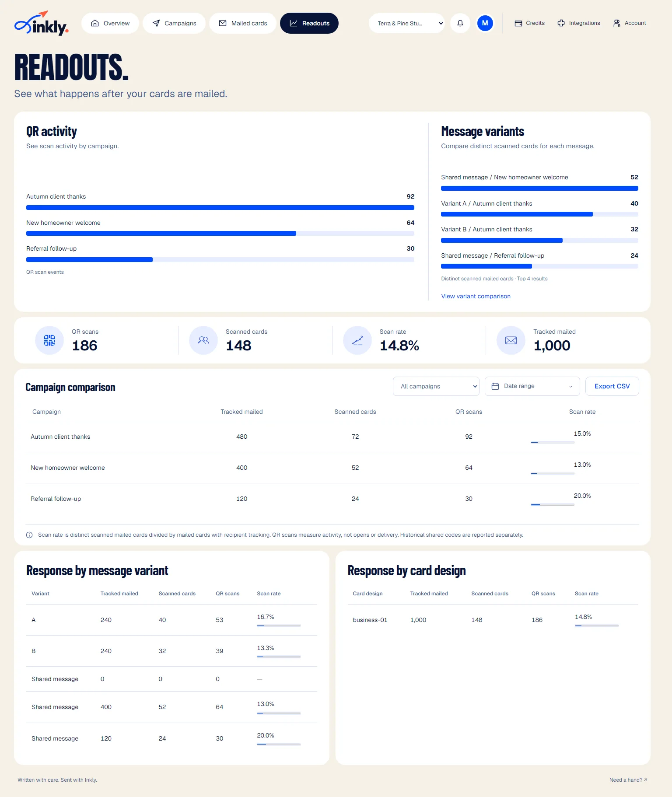Viewport: 672px width, 797px height.
Task: Click Autumn client thanks in campaign table
Action: click(60, 437)
